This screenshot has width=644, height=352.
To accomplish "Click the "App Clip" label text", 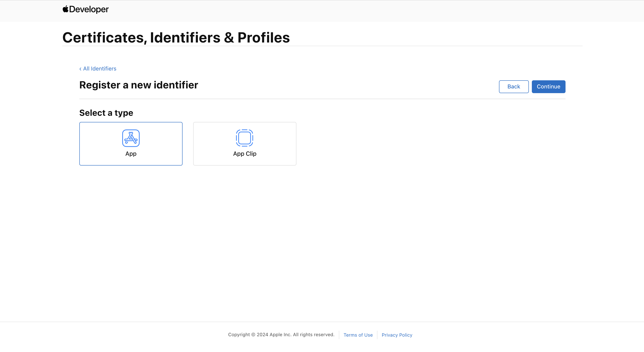I will (x=245, y=154).
